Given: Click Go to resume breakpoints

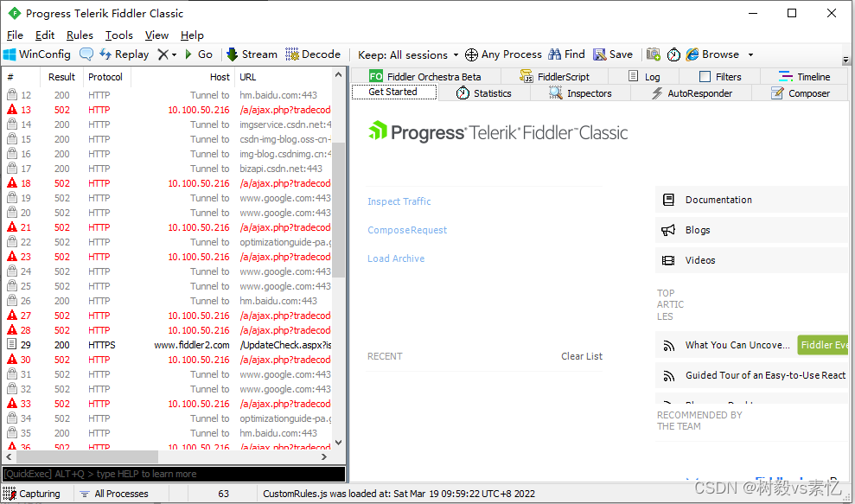Looking at the screenshot, I should (199, 54).
